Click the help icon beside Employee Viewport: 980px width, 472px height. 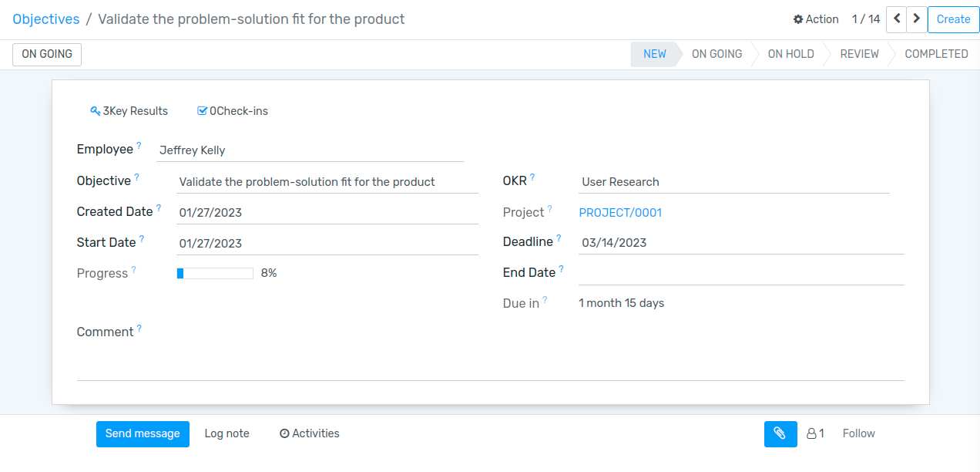[x=139, y=146]
